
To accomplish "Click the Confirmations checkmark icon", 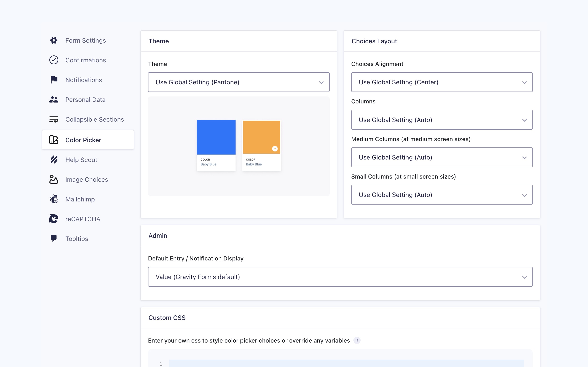I will point(53,60).
